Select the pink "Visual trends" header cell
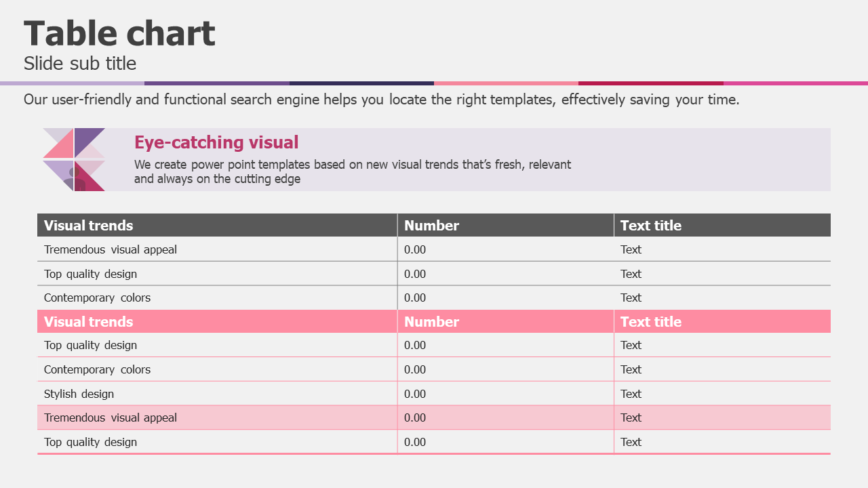This screenshot has width=868, height=488. (89, 322)
